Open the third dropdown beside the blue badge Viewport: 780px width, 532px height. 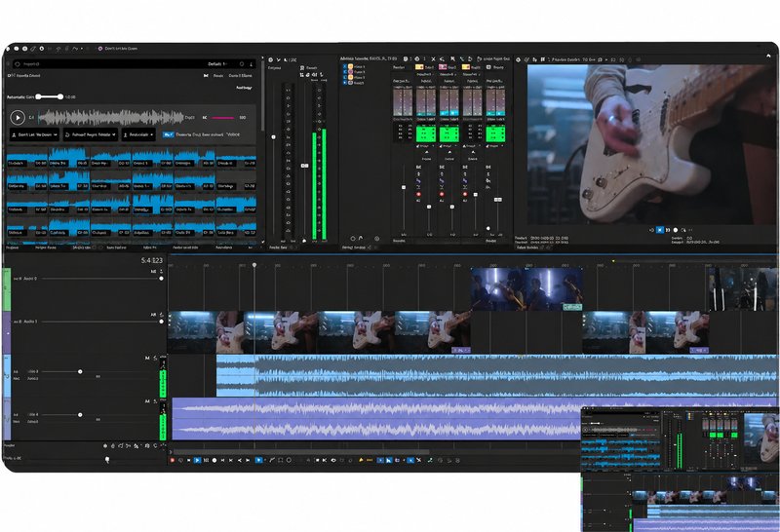[x=138, y=134]
